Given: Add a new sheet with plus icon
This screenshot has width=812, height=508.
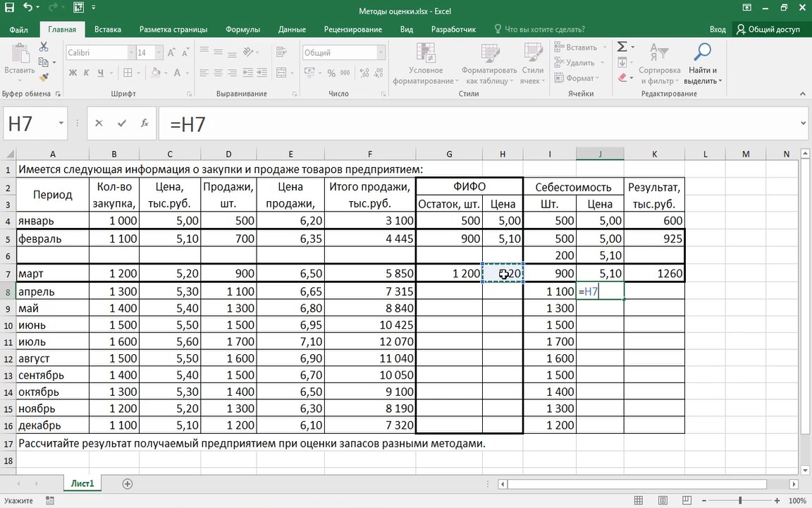Looking at the screenshot, I should click(128, 484).
